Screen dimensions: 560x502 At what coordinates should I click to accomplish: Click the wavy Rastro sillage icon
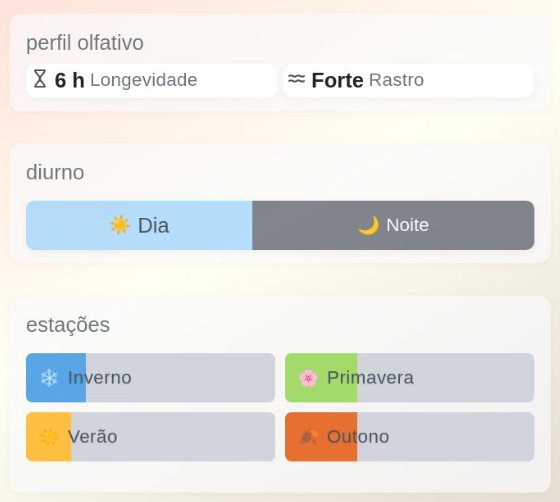click(296, 79)
